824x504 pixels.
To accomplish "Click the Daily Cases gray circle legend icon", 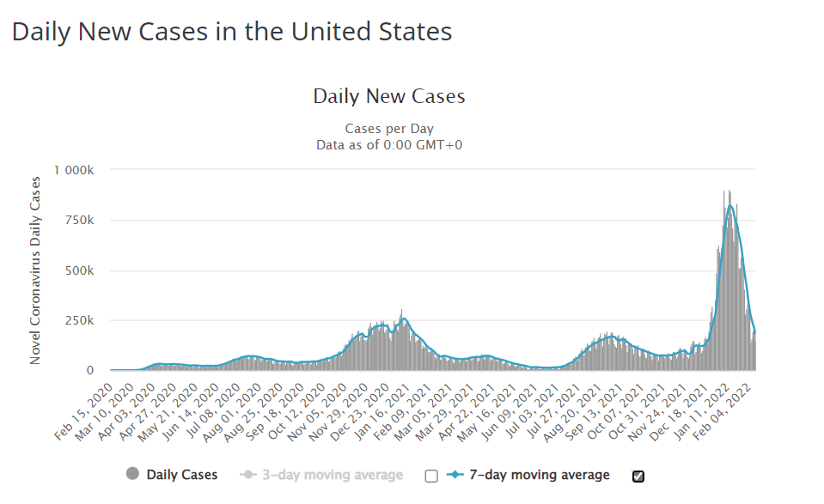I will 132,474.
